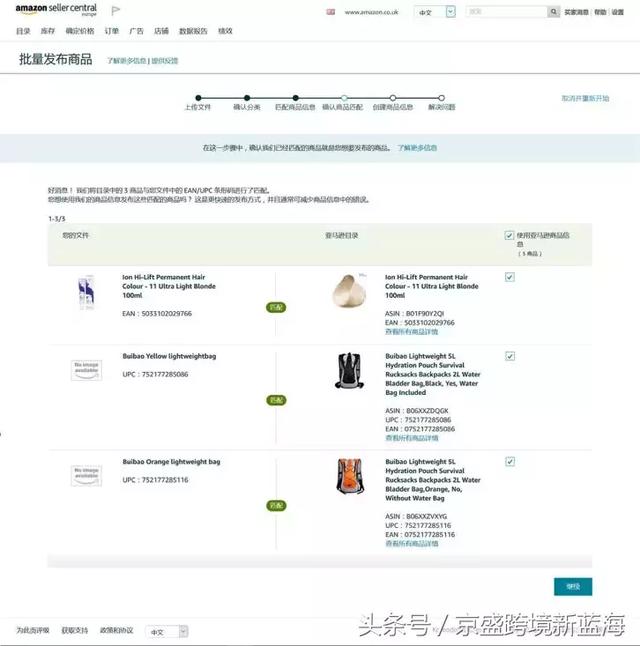Click Amazon catalog blonde hair thumbnail

tap(350, 290)
